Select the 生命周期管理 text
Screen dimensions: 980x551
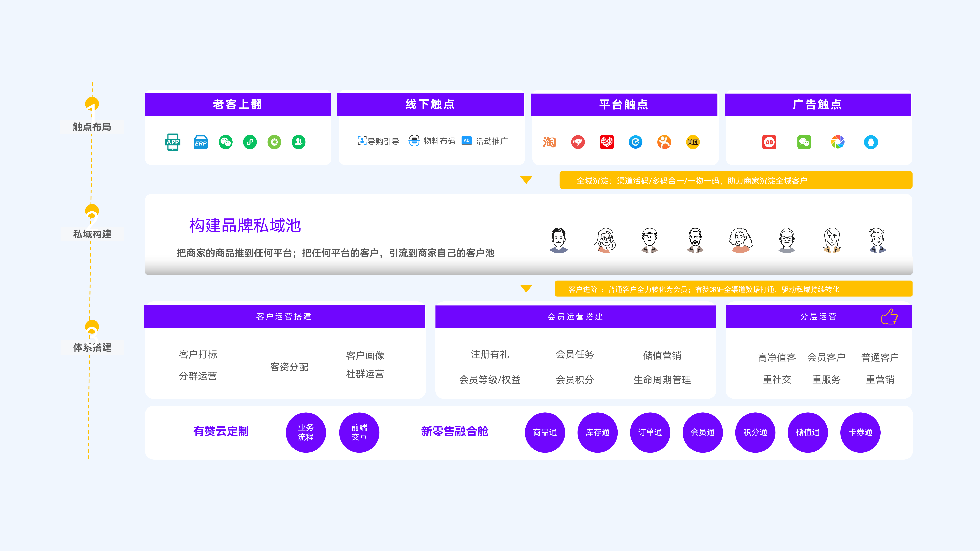coord(662,379)
